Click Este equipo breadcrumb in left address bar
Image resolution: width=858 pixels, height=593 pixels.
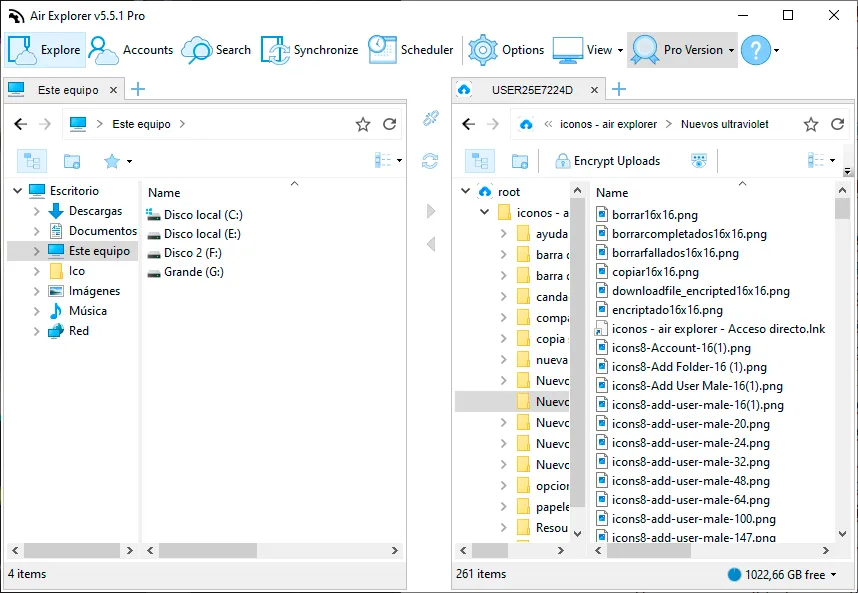click(141, 124)
